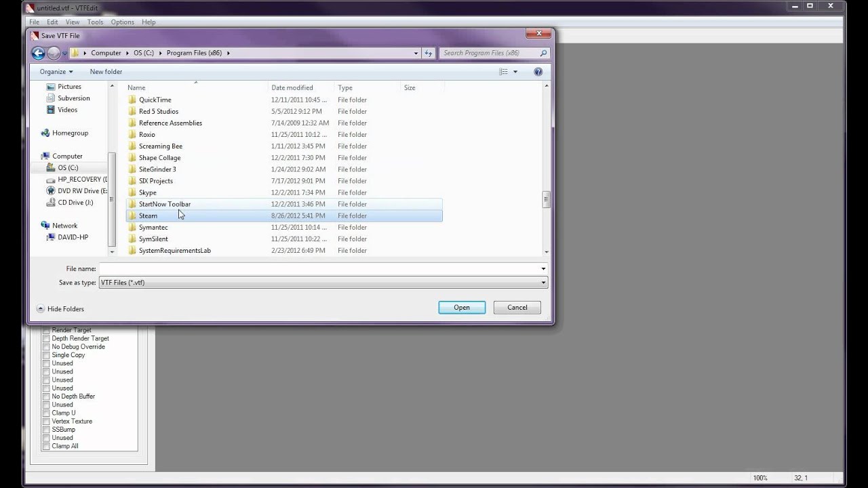This screenshot has width=868, height=488.
Task: Click the Network icon in the sidebar
Action: 45,226
